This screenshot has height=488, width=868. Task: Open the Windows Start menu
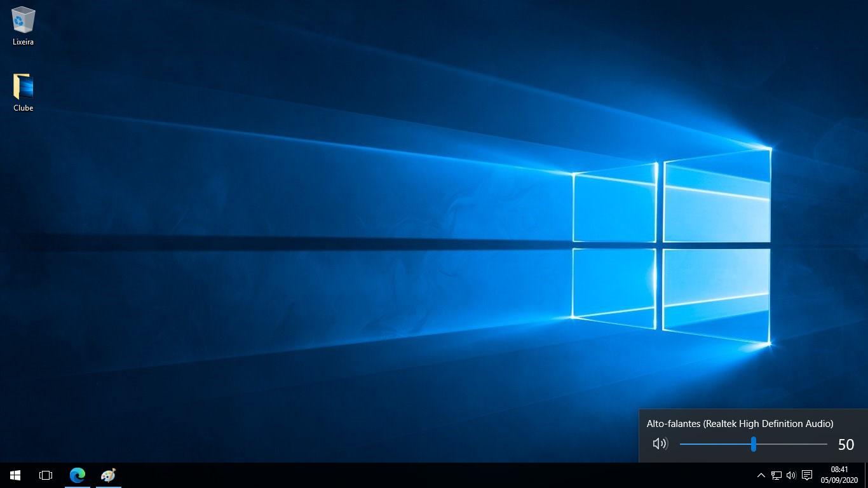tap(15, 475)
